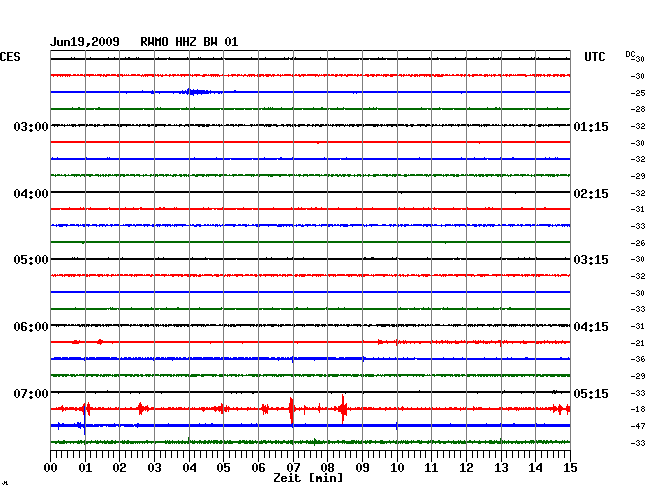
Task: Click the DC value -21
Action: click(638, 343)
